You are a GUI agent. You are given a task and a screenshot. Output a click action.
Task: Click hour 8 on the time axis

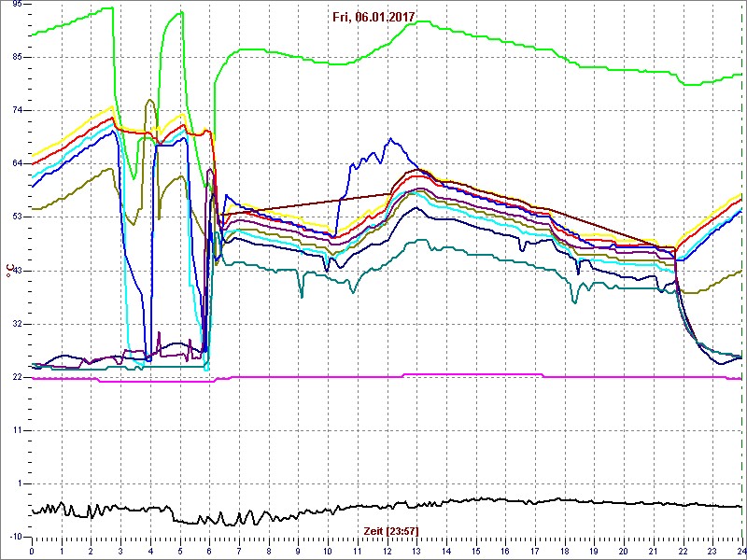coord(269,550)
